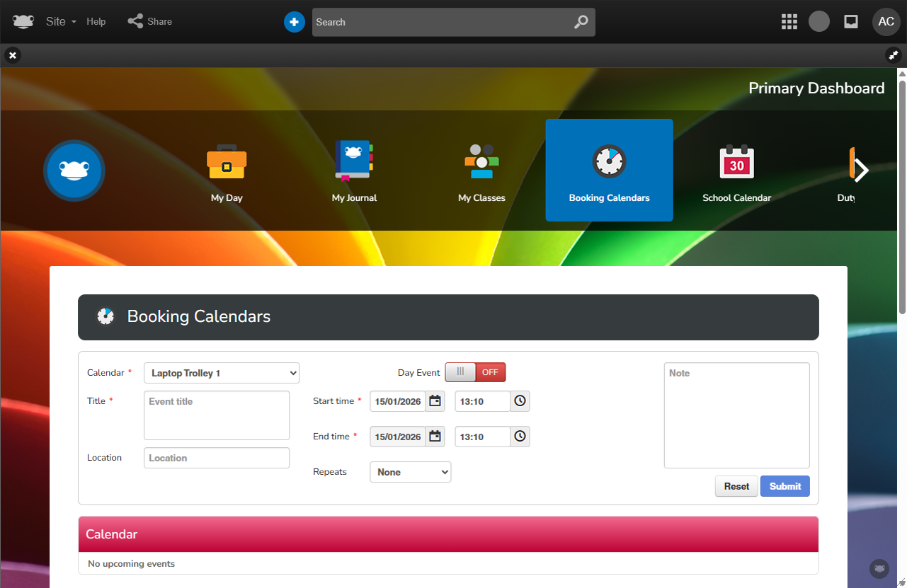Open the Help menu
Image resolution: width=907 pixels, height=588 pixels.
[96, 22]
